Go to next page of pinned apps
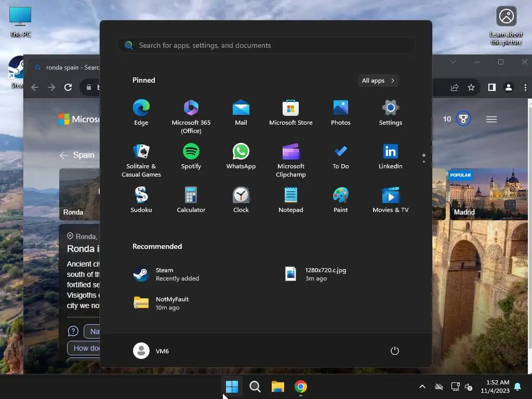Viewport: 532px width, 399px height. pyautogui.click(x=424, y=162)
